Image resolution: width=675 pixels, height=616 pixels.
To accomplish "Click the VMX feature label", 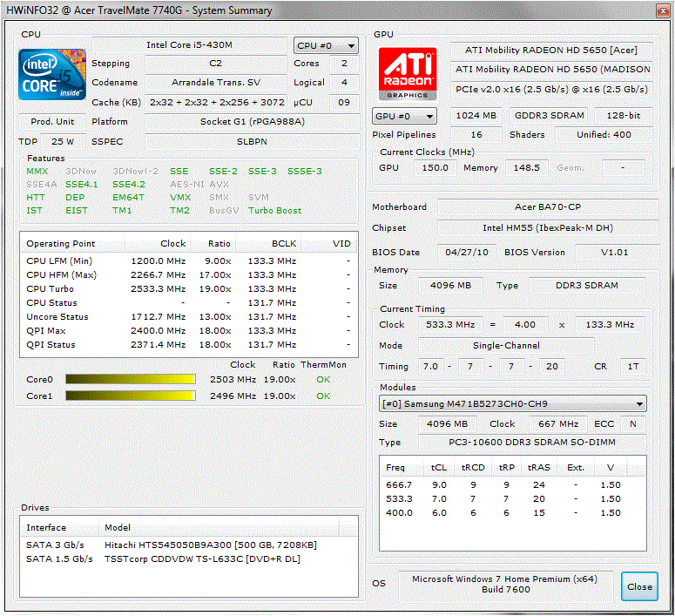I will [180, 197].
